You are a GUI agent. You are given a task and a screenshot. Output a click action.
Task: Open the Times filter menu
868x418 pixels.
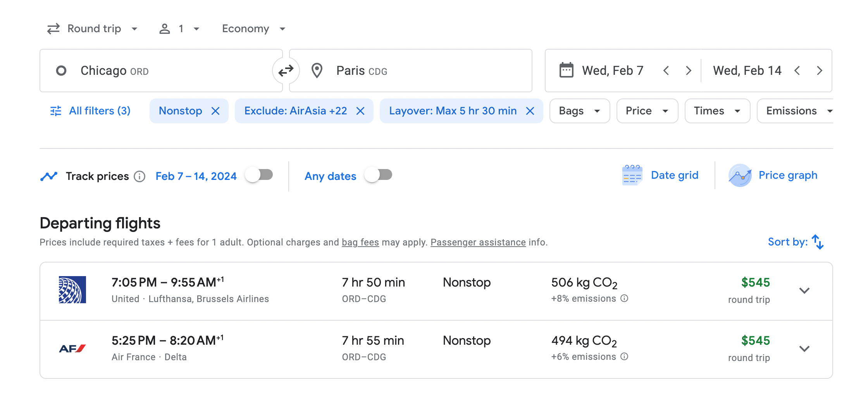pos(717,111)
